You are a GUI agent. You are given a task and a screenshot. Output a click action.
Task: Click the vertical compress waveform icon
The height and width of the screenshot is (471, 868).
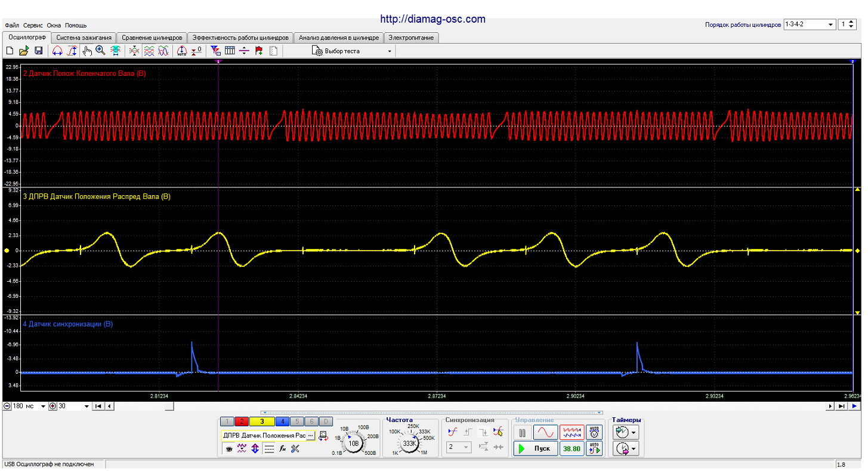(134, 51)
